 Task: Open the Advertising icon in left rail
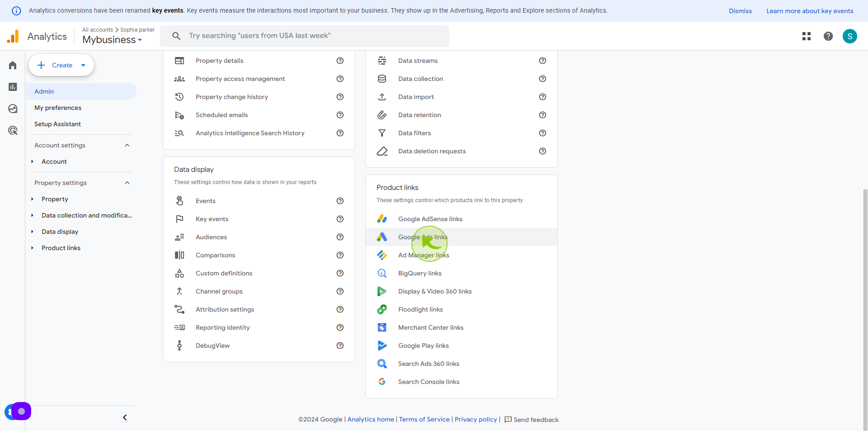[x=13, y=131]
